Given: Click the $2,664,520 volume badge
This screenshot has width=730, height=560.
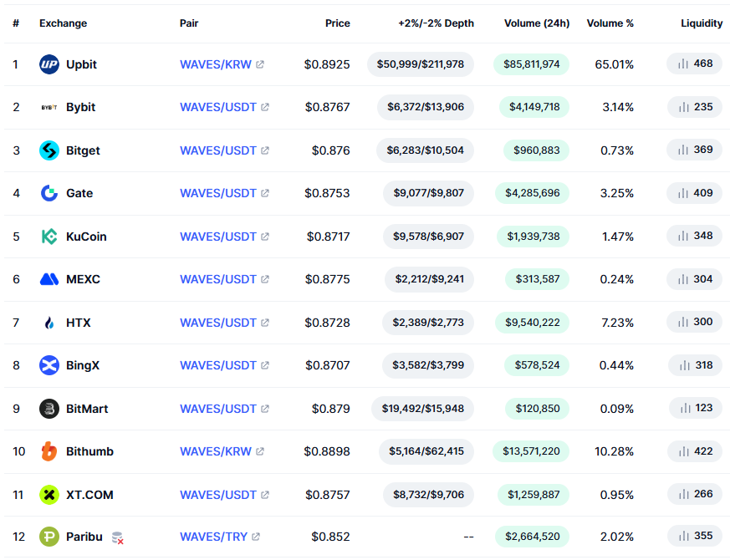Looking at the screenshot, I should (x=532, y=537).
